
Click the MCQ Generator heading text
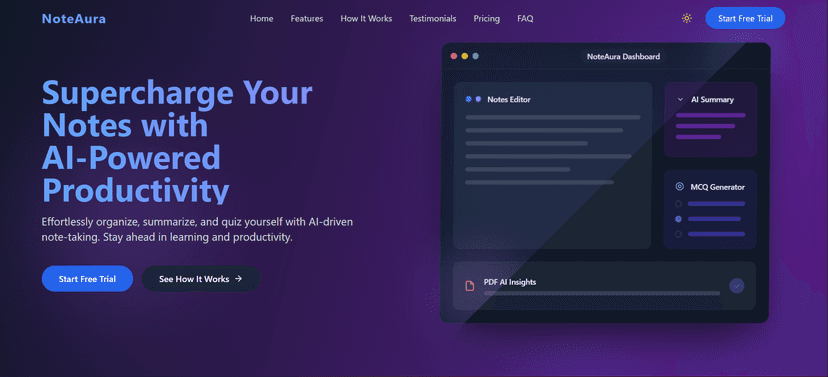pyautogui.click(x=718, y=187)
